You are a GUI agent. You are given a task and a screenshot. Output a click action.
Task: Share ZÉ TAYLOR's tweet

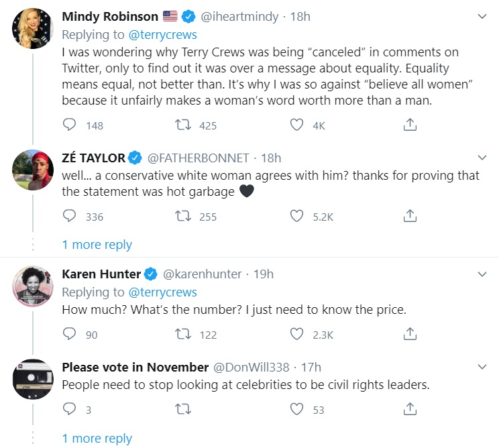[410, 216]
